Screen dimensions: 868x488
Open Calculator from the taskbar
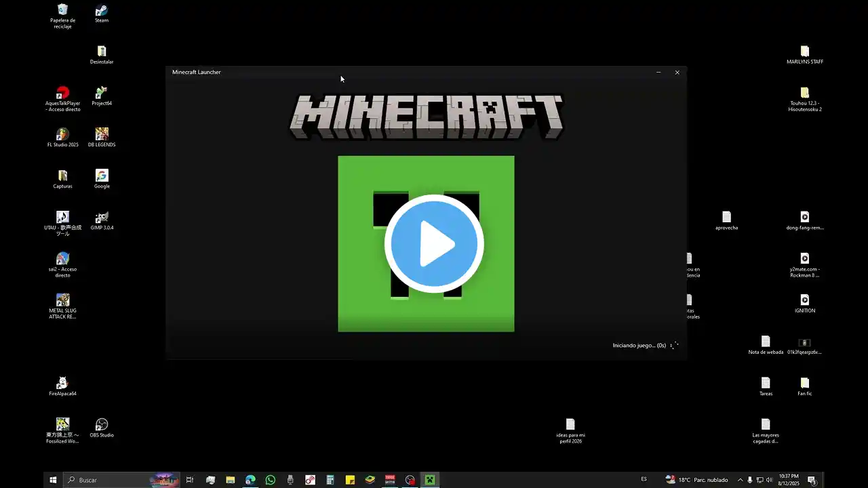click(x=330, y=480)
